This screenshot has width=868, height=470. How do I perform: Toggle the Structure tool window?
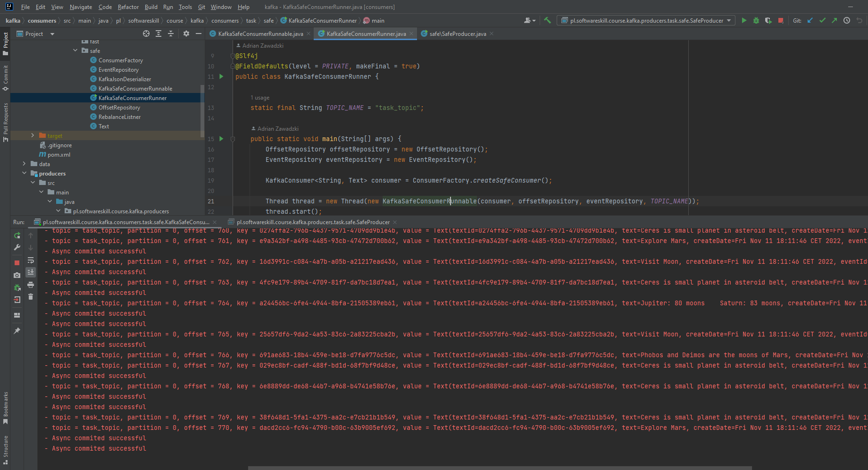pyautogui.click(x=6, y=446)
